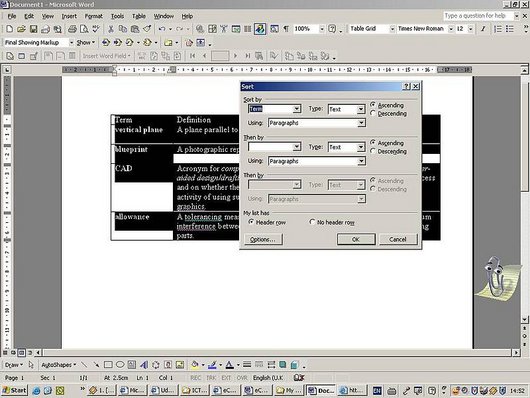Run Spelling and Grammar check icon
This screenshot has height=398, width=530.
click(x=96, y=29)
